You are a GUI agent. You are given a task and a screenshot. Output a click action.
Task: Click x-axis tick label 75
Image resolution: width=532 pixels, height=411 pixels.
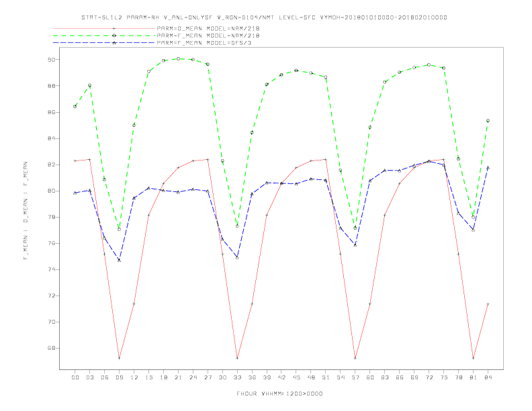[x=444, y=377]
